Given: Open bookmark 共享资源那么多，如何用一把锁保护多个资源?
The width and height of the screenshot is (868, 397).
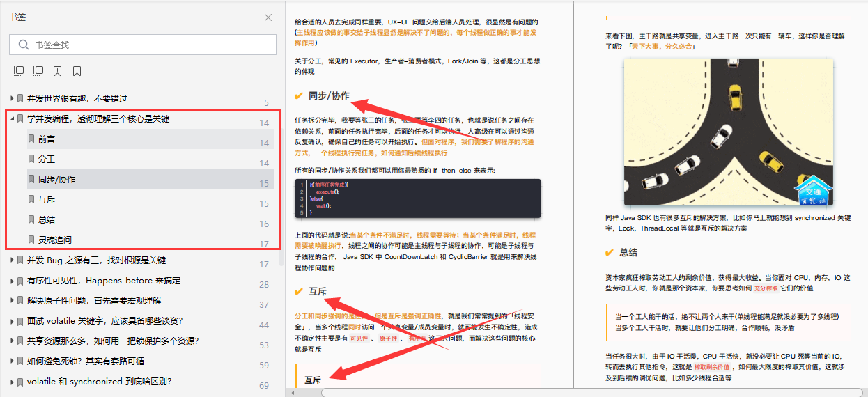Looking at the screenshot, I should pyautogui.click(x=114, y=341).
